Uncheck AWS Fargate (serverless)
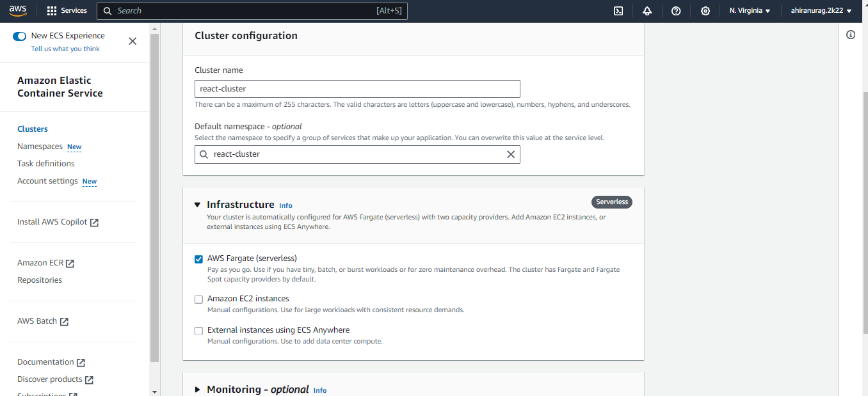The height and width of the screenshot is (396, 868). click(198, 259)
